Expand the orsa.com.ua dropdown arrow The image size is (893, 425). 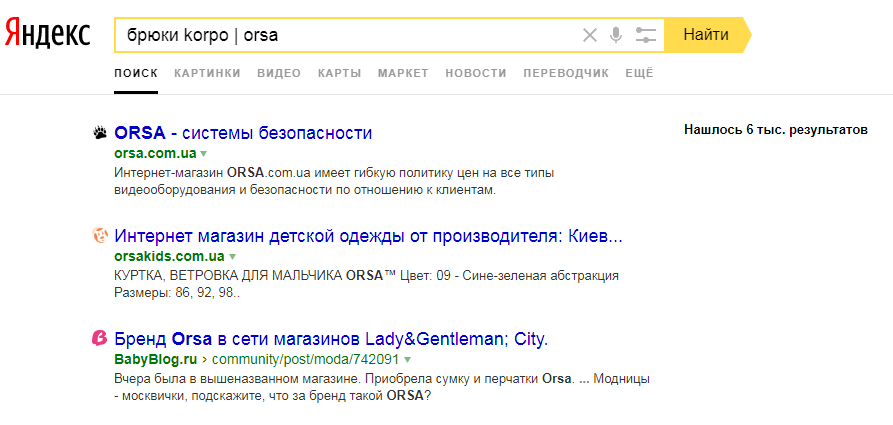click(x=203, y=154)
